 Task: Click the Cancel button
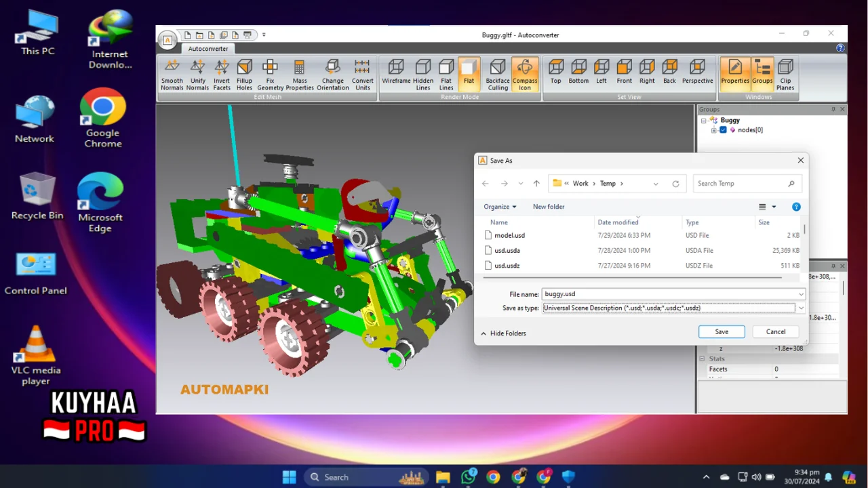[776, 331]
